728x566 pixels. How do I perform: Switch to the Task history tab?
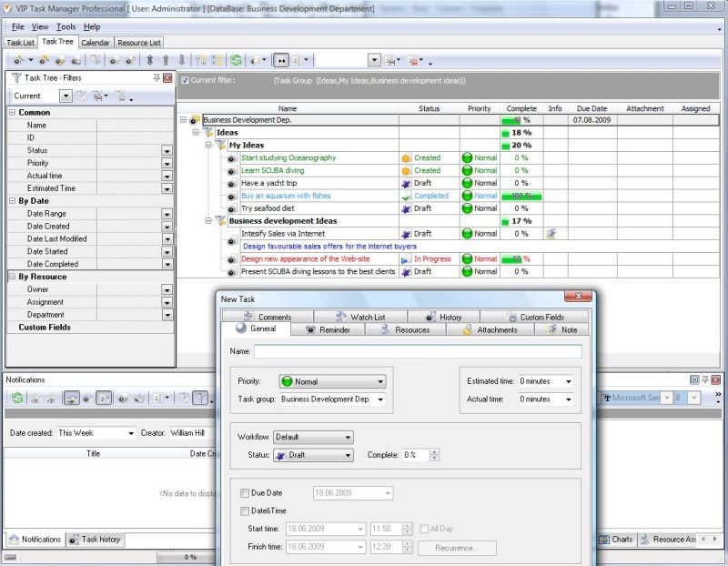coord(96,540)
